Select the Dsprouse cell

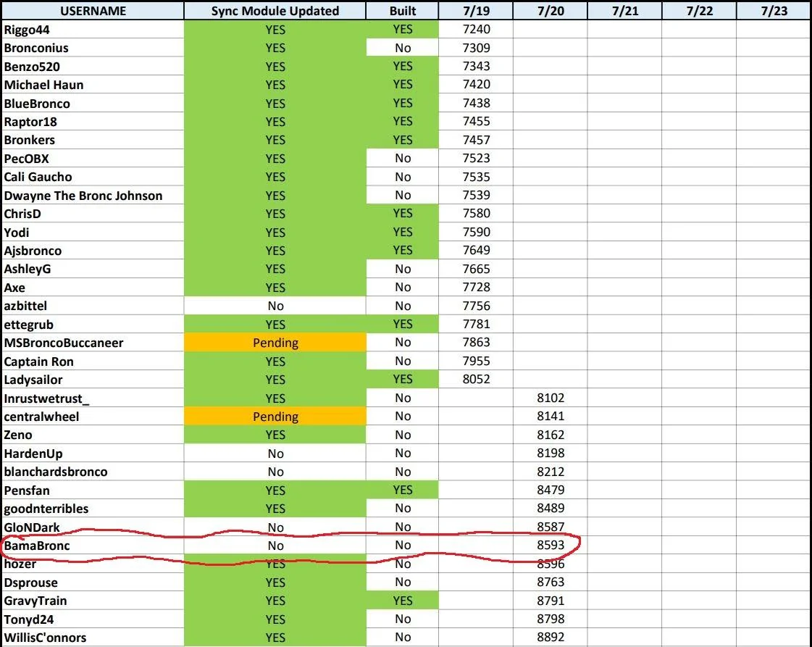click(93, 583)
